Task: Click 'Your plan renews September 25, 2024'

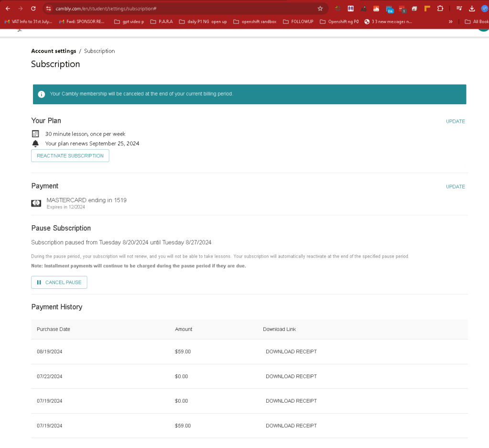Action: click(92, 143)
